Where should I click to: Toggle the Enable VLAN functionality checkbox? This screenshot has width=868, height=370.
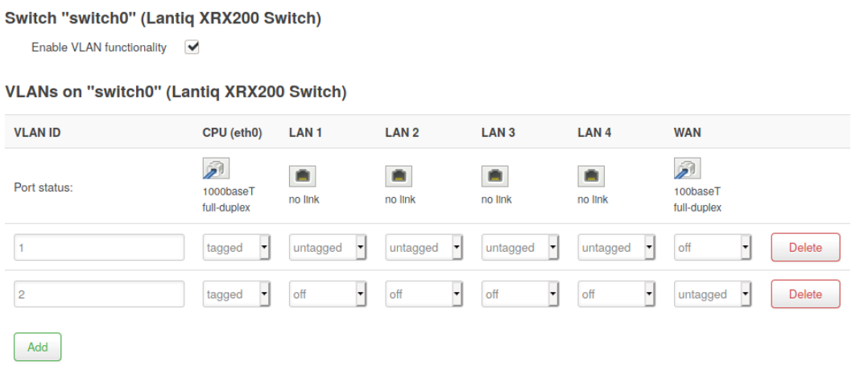coord(192,47)
